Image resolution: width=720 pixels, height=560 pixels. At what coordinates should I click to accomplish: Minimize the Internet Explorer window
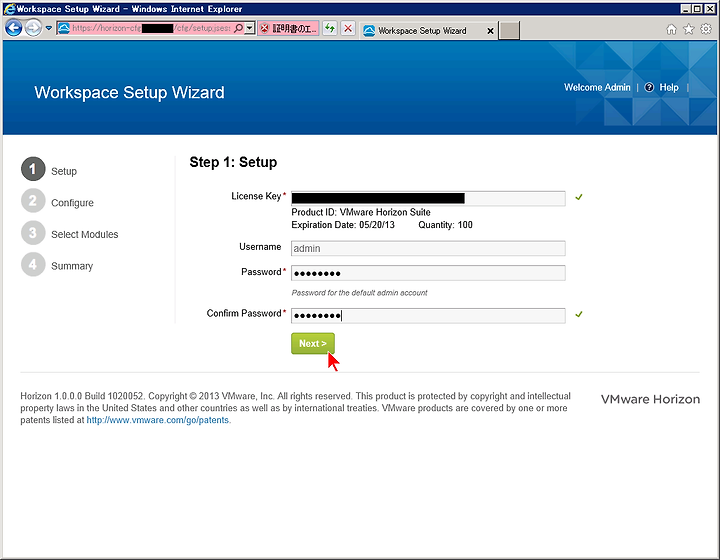point(686,9)
